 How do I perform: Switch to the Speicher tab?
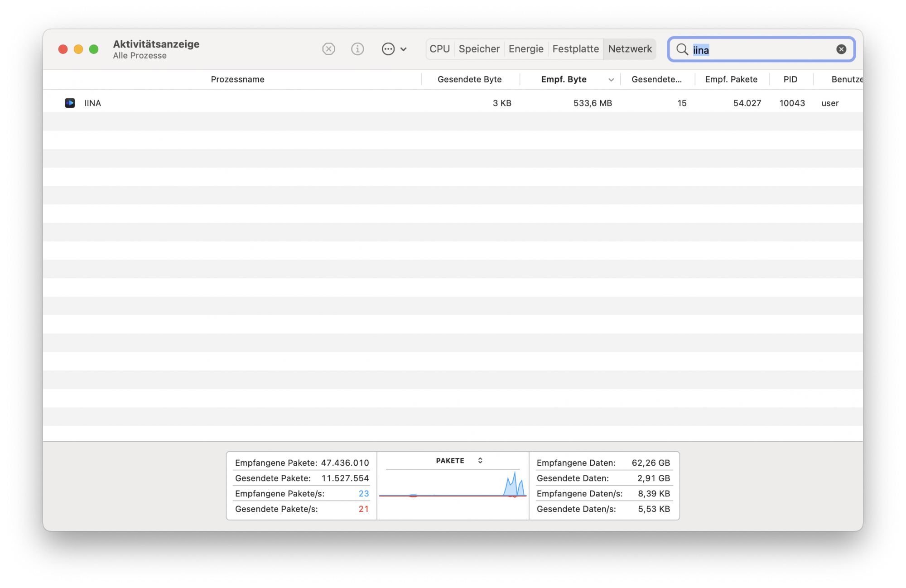[x=479, y=49]
